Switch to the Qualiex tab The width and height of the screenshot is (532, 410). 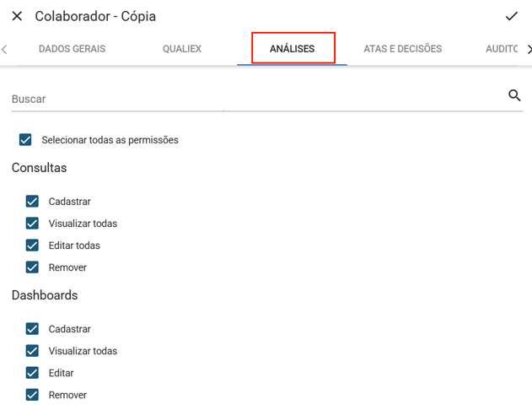(182, 49)
